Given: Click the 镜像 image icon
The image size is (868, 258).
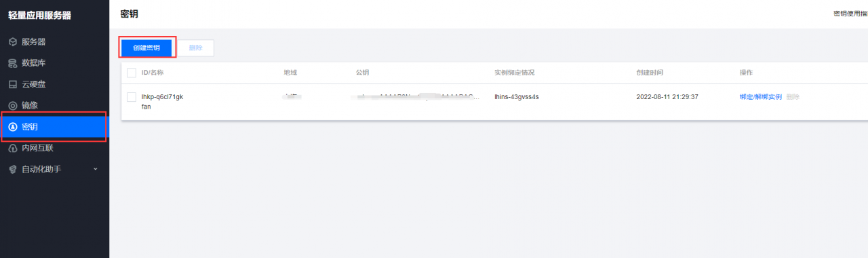Looking at the screenshot, I should [x=12, y=106].
